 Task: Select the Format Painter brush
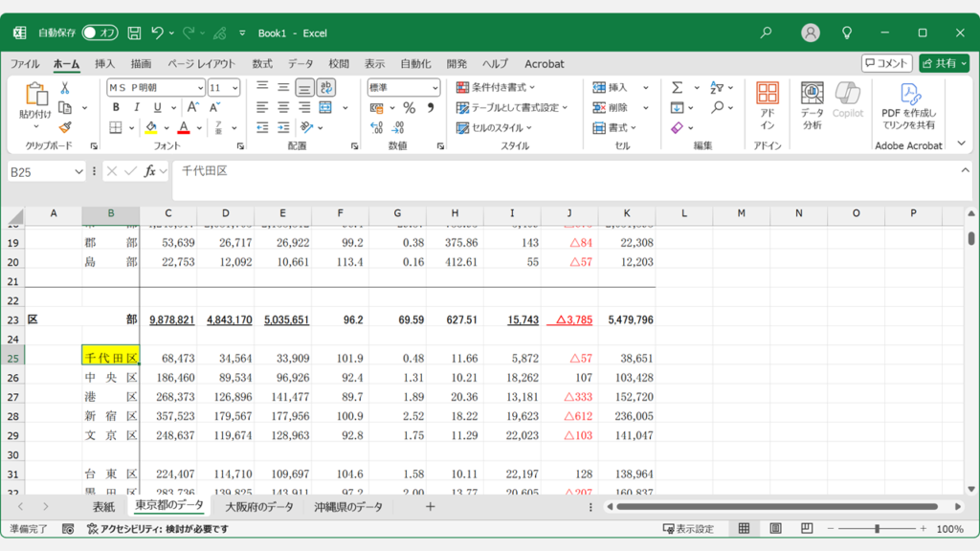click(x=65, y=127)
